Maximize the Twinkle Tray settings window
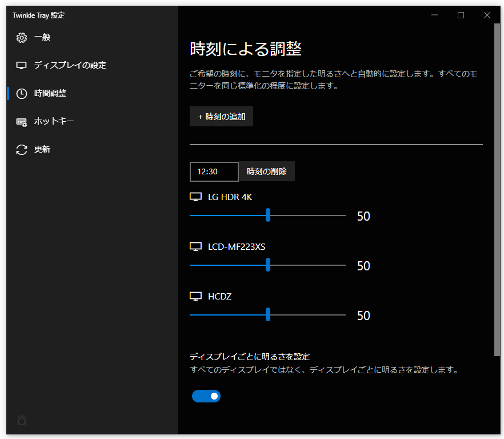The width and height of the screenshot is (504, 439). click(x=461, y=15)
